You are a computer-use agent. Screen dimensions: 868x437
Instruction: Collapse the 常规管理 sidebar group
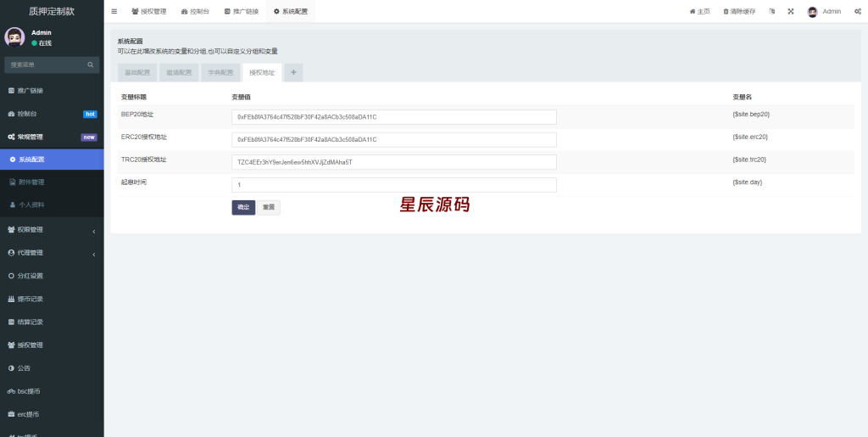pyautogui.click(x=52, y=137)
